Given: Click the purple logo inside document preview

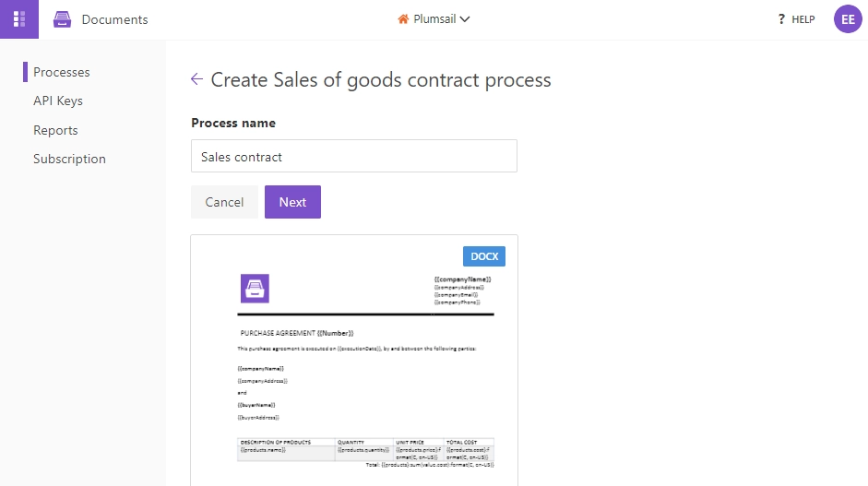Looking at the screenshot, I should click(x=255, y=289).
